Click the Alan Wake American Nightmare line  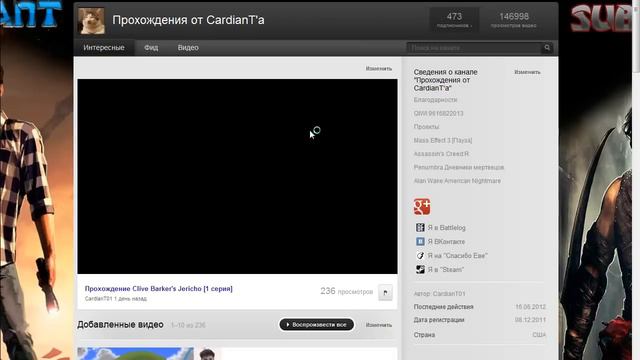click(x=457, y=181)
